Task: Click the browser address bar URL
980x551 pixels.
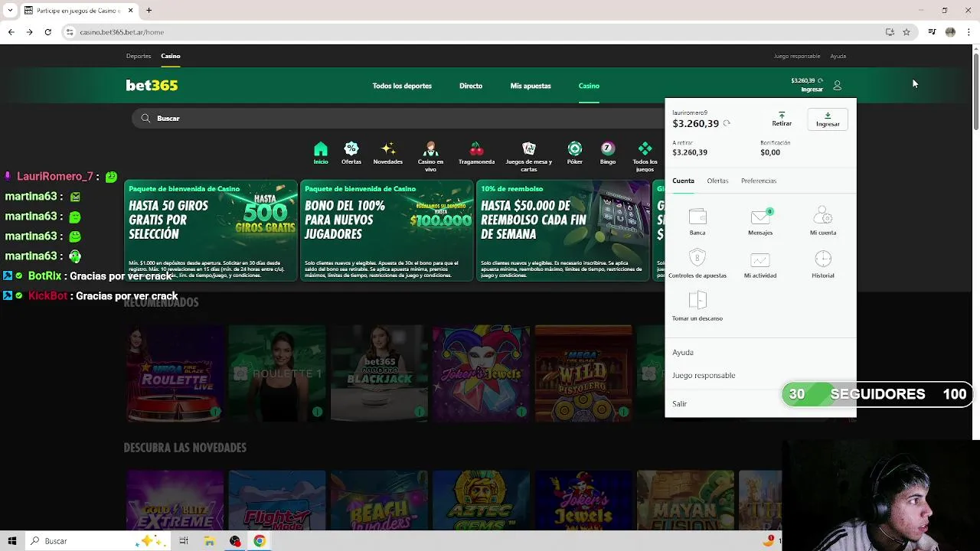Action: (x=122, y=32)
